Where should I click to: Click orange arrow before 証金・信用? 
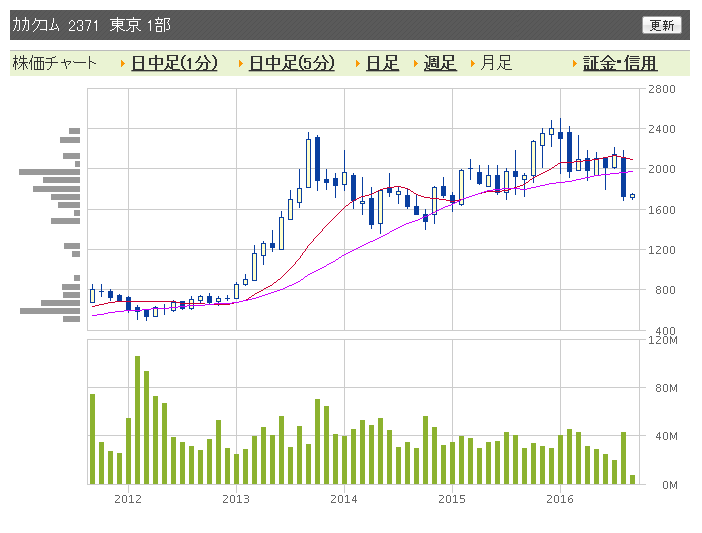tap(575, 64)
